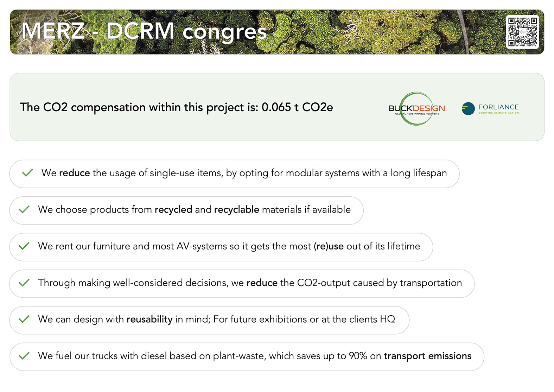Click the Forliance round blue logo icon
Image resolution: width=554 pixels, height=392 pixels.
click(468, 108)
